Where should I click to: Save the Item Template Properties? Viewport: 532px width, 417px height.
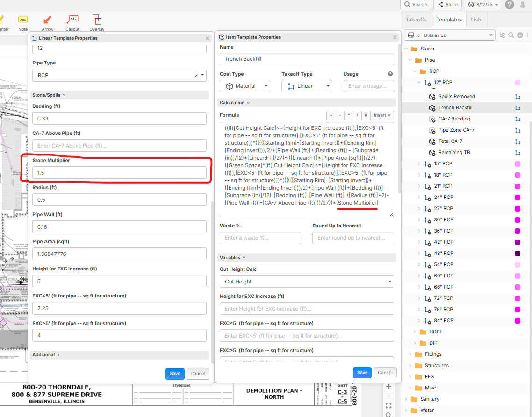point(362,373)
